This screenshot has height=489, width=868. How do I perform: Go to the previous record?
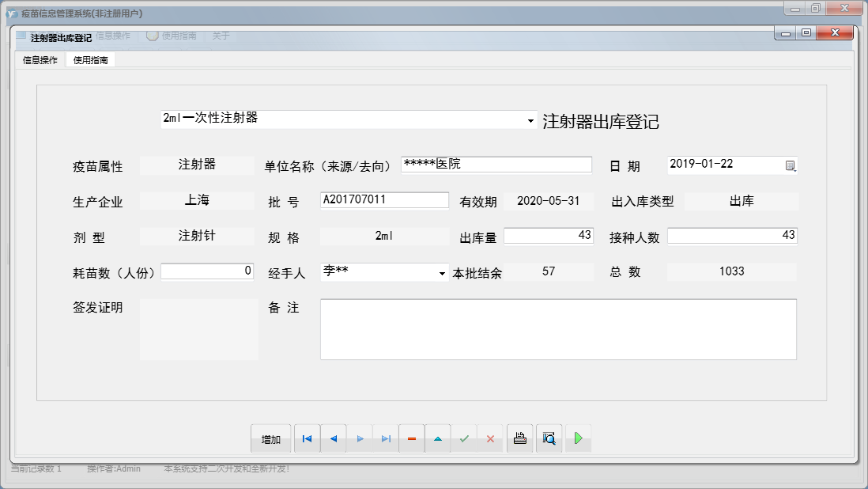click(334, 439)
